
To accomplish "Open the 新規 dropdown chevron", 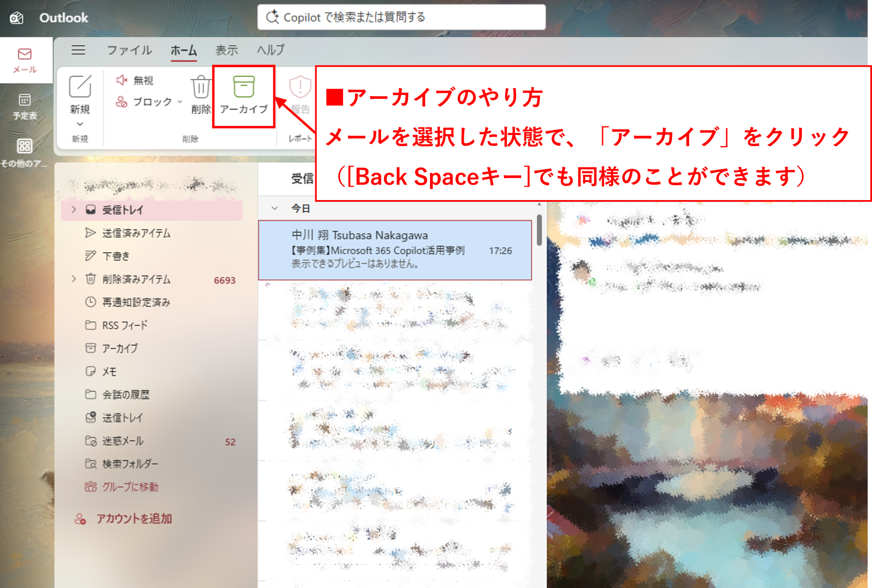I will 80,124.
